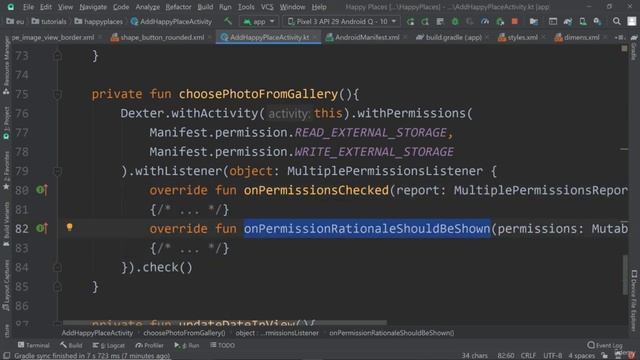Click the override gutter icon on line 82

42,228
